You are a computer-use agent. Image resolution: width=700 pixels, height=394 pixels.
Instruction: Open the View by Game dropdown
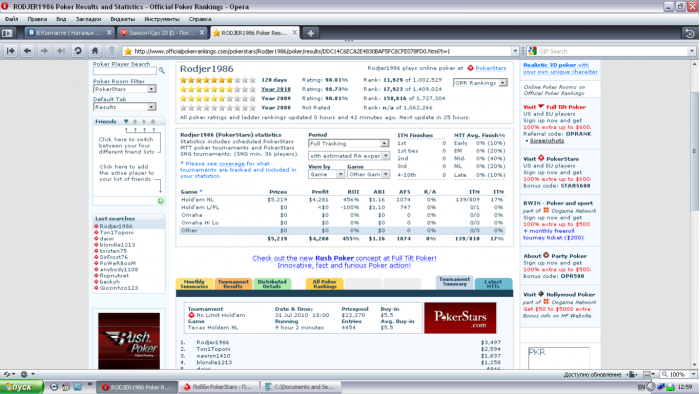[326, 174]
